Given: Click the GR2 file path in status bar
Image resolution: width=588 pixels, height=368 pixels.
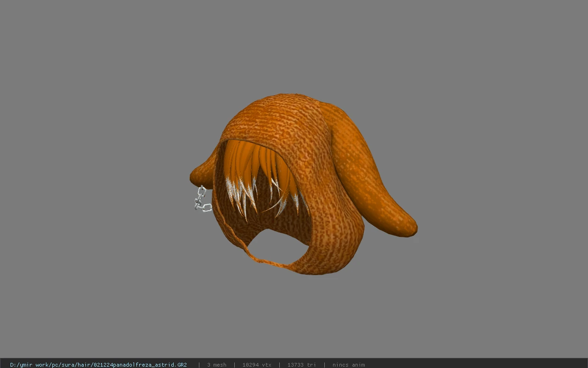Looking at the screenshot, I should coord(98,365).
